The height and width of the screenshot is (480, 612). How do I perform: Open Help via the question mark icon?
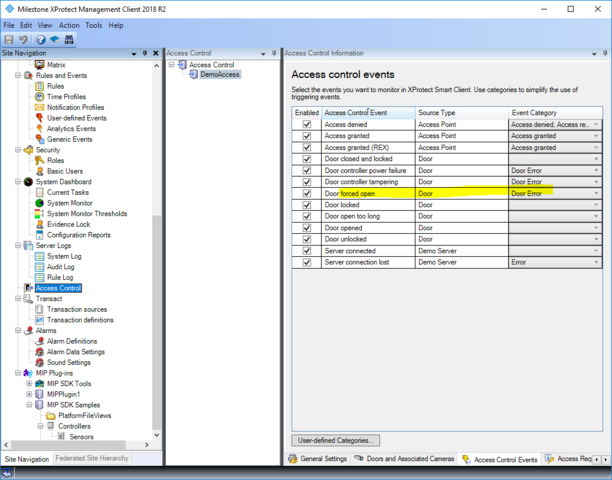tap(39, 39)
